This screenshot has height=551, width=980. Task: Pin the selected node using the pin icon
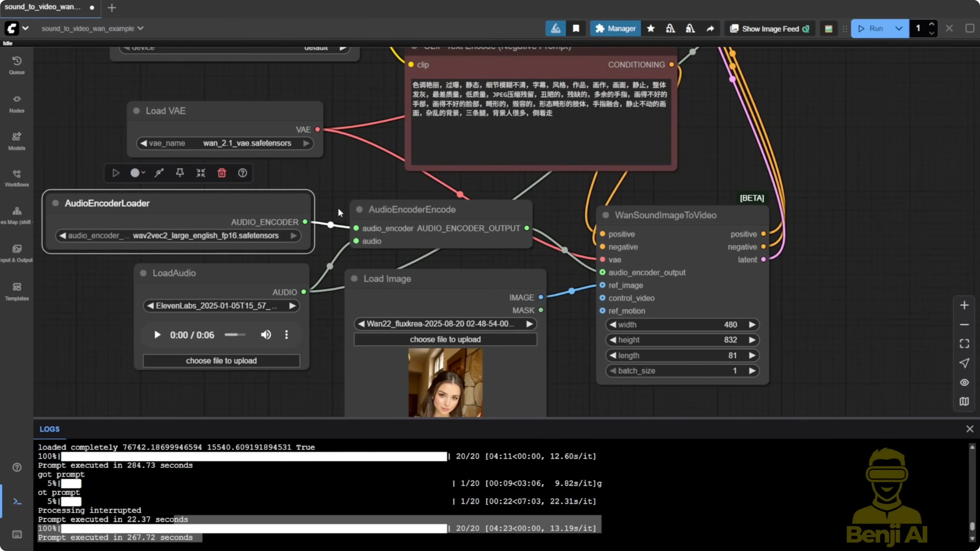click(x=179, y=173)
